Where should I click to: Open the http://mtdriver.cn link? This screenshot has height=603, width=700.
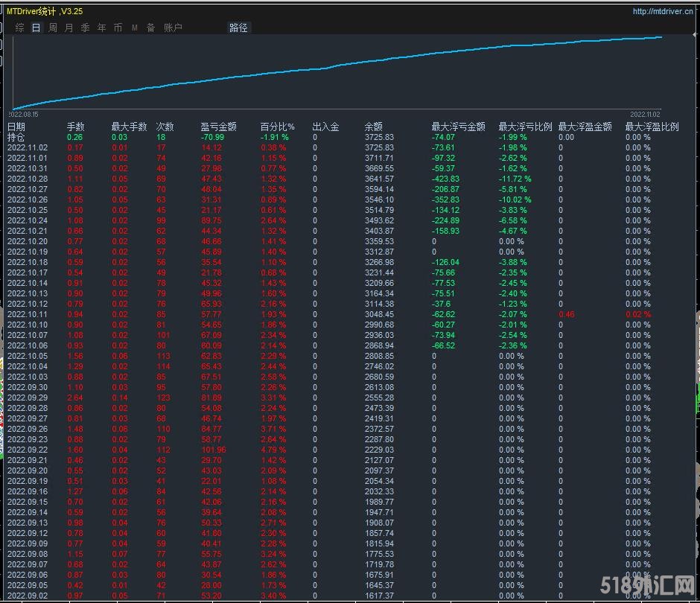pyautogui.click(x=663, y=12)
